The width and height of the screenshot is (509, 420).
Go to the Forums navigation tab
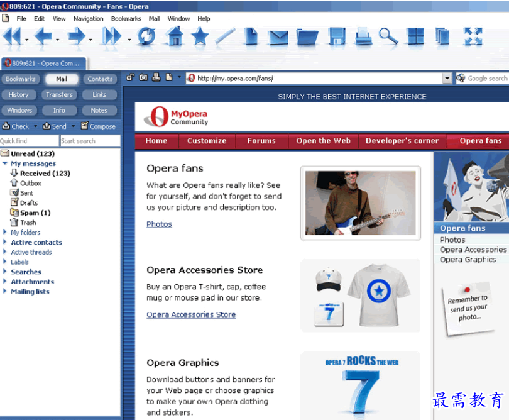click(x=261, y=141)
